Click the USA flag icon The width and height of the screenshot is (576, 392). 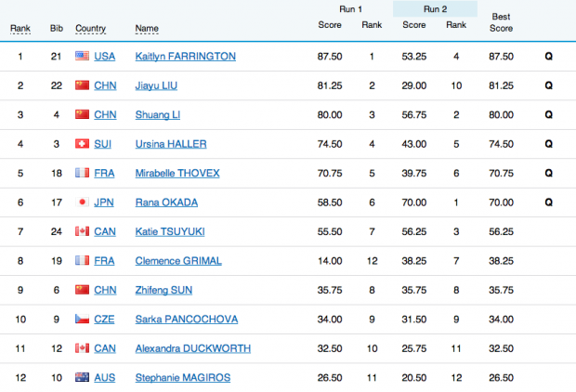(x=82, y=57)
